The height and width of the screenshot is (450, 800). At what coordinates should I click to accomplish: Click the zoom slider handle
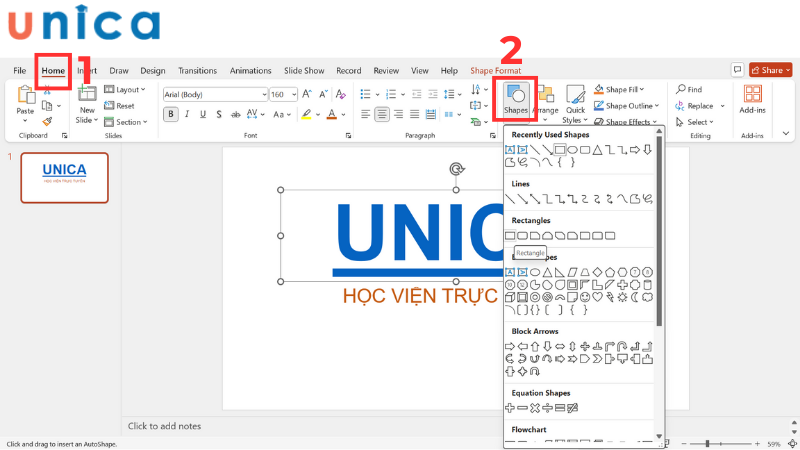(707, 444)
